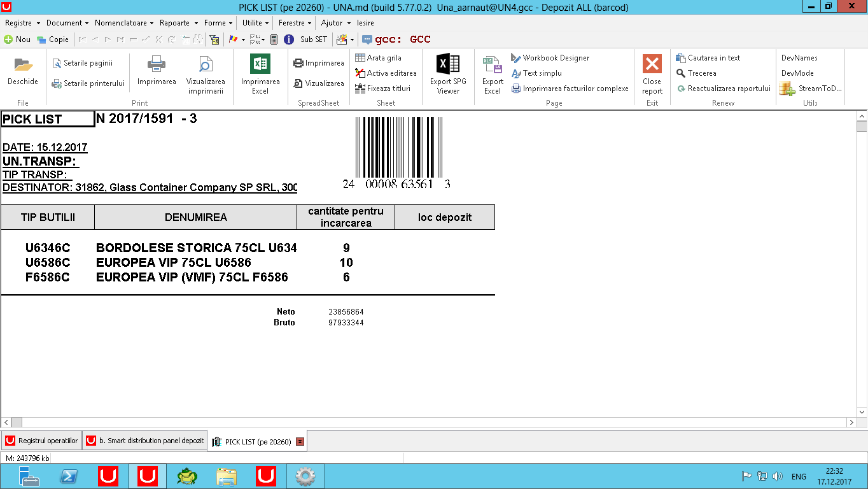Image resolution: width=868 pixels, height=489 pixels.
Task: Select Text simplu option
Action: pyautogui.click(x=536, y=73)
